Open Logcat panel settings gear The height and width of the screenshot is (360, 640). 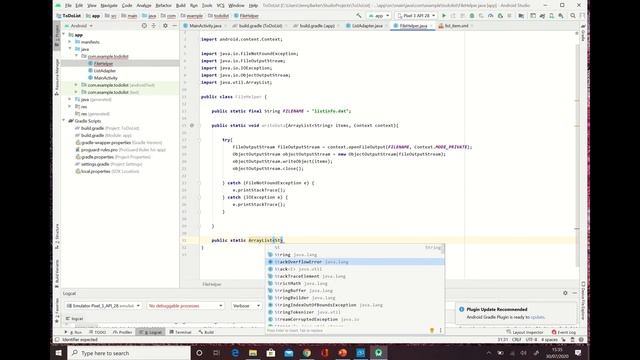coord(565,293)
